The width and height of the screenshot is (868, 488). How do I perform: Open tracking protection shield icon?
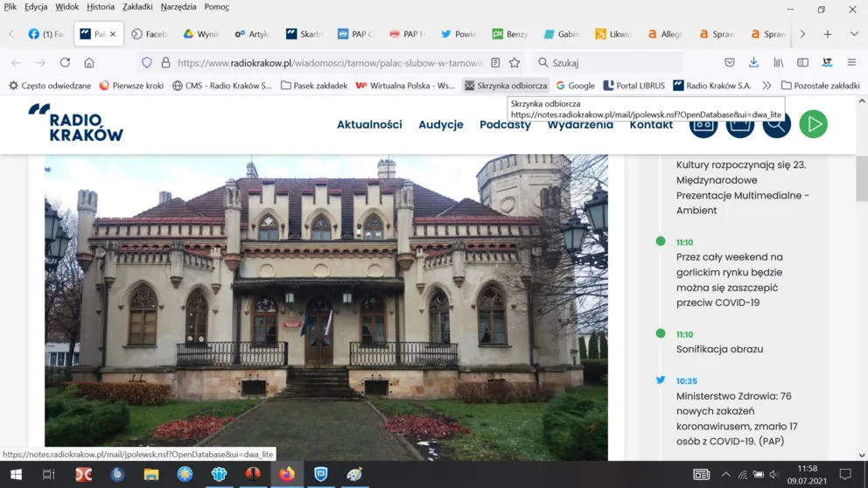147,62
